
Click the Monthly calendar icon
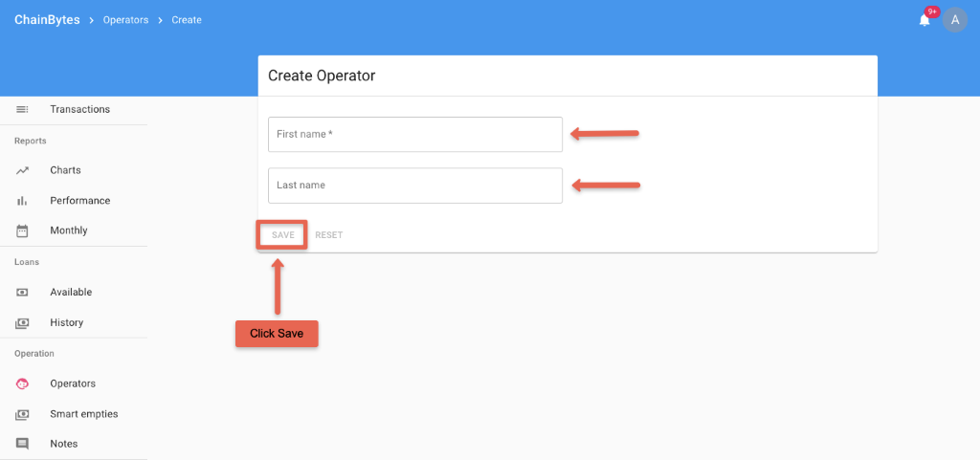point(22,230)
